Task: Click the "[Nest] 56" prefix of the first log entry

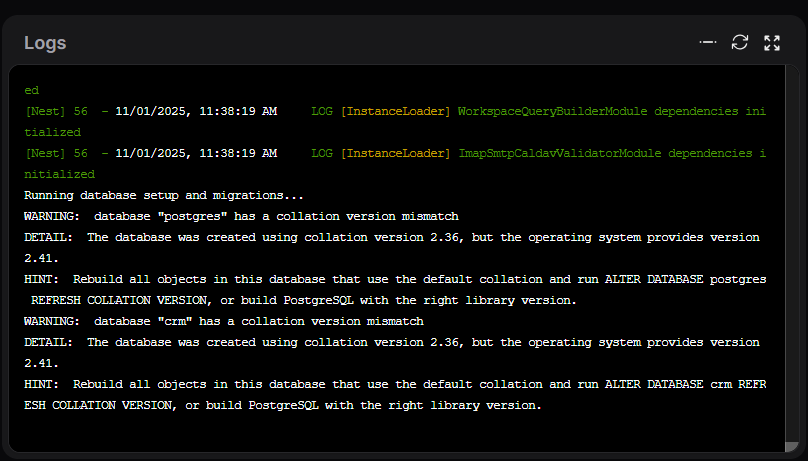Action: point(56,111)
